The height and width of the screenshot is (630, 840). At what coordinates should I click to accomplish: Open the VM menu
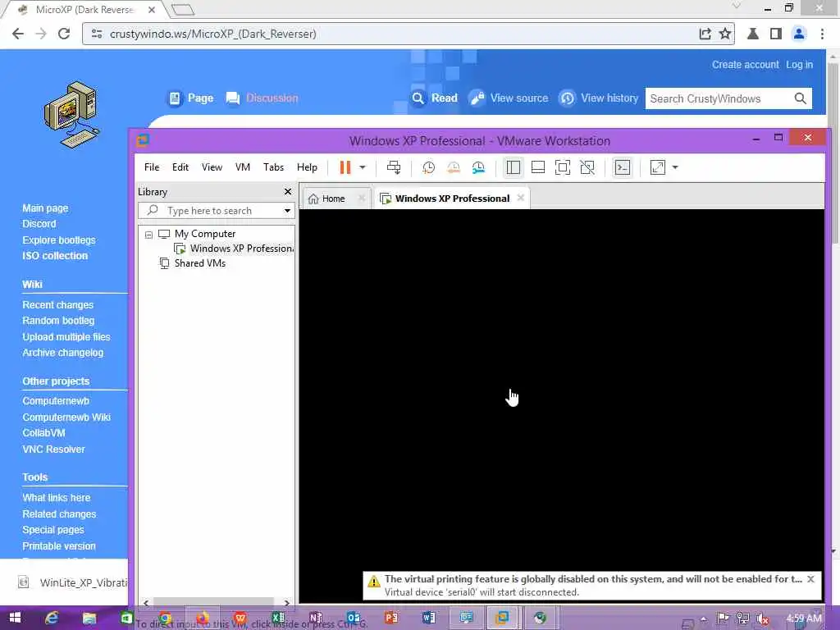pyautogui.click(x=243, y=167)
